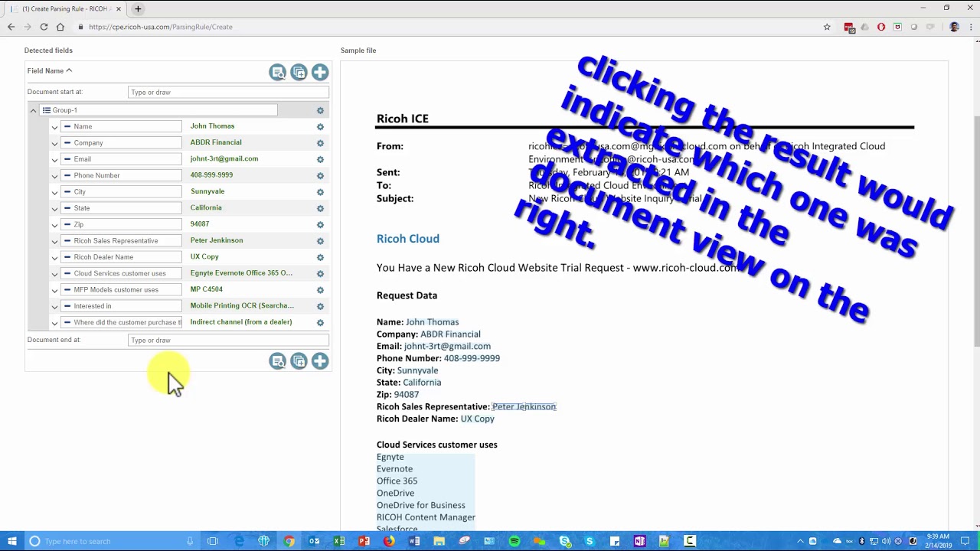Expand the Phone Number field row
The image size is (980, 551).
(x=54, y=176)
